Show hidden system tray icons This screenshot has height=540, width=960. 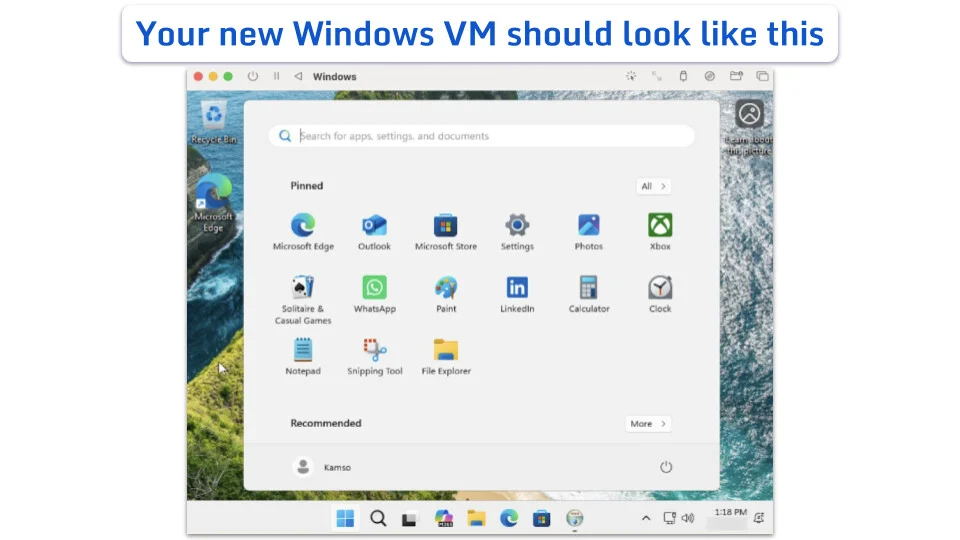[x=646, y=518]
